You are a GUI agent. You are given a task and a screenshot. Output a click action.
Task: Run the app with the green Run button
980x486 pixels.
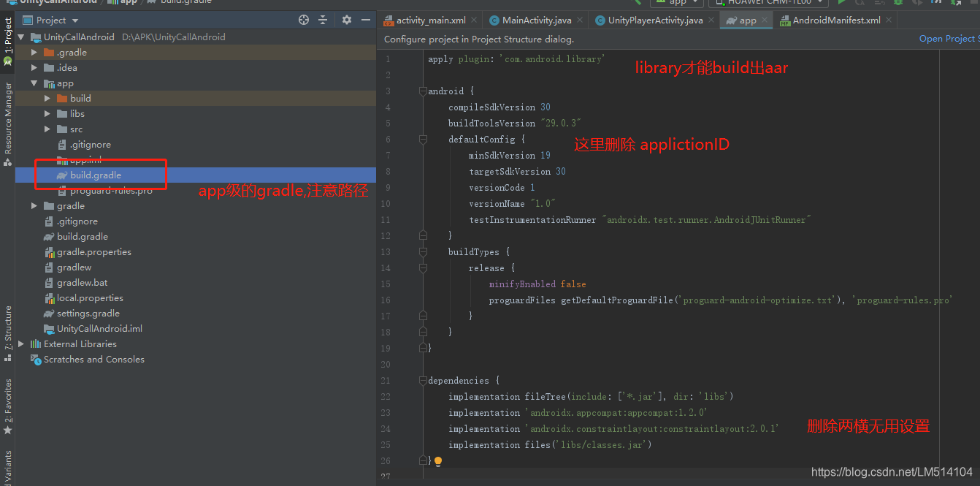[x=841, y=3]
